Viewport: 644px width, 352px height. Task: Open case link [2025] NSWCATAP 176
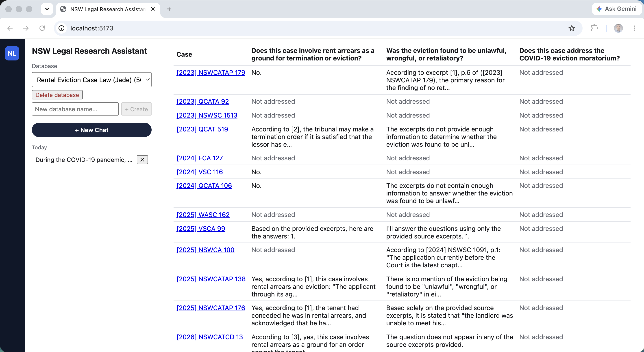(x=211, y=308)
